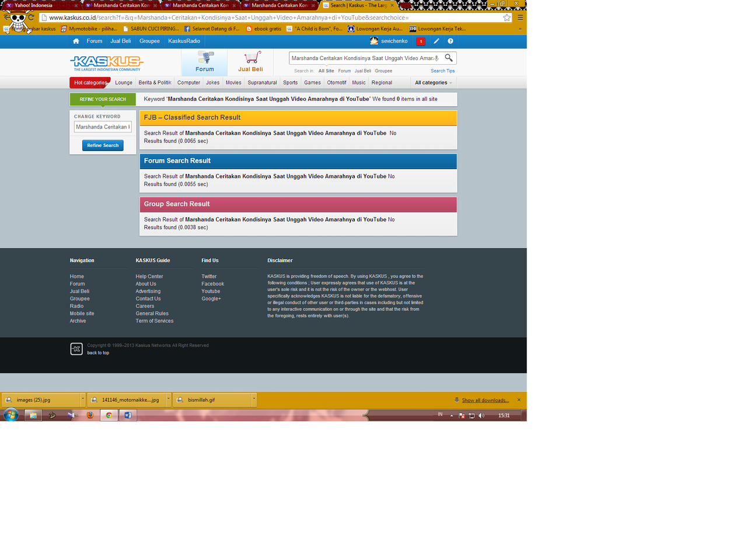Viewport: 747px width, 560px height.
Task: Expand the All categories dropdown
Action: [x=434, y=83]
